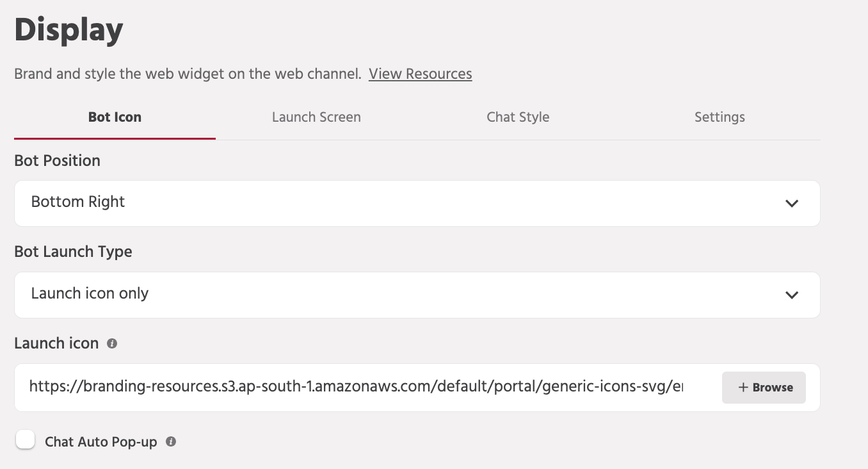This screenshot has width=868, height=469.
Task: Click the chevron beside Launch icon only
Action: 792,295
